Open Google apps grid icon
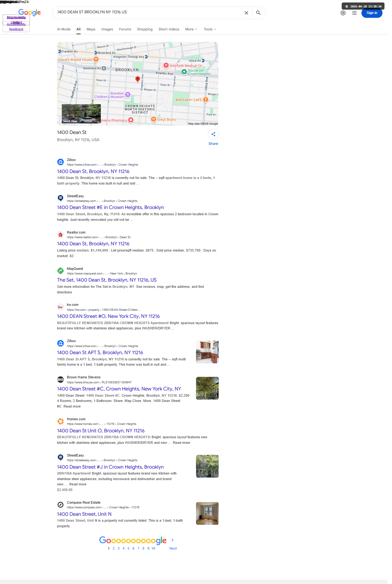Screen dimensions: 392x584 click(354, 13)
